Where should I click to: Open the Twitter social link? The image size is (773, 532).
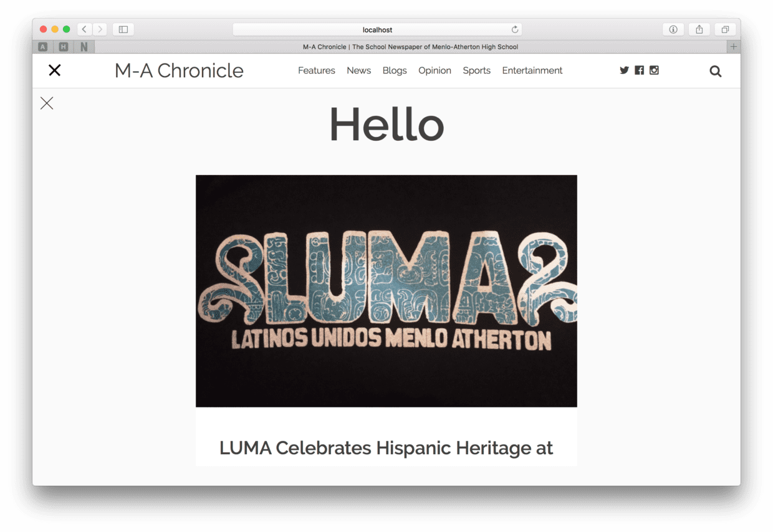624,70
